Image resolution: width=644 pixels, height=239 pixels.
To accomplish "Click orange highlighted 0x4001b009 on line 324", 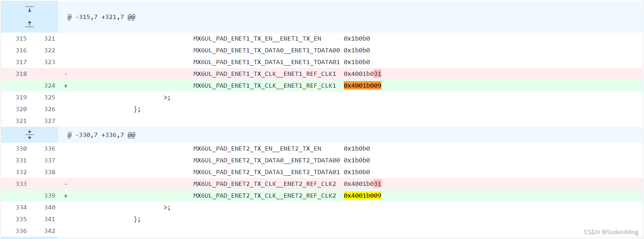I will click(362, 86).
